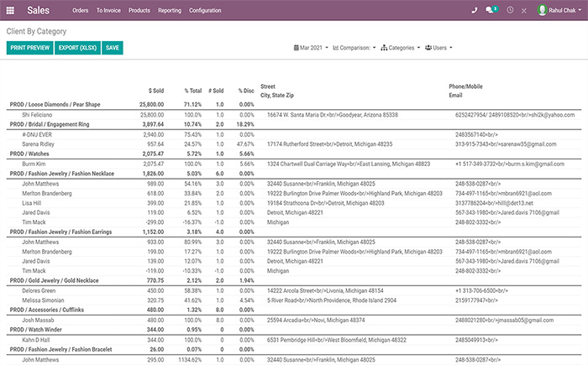Select PROD / Bridal / Engagement Ring category
This screenshot has width=588, height=365.
50,124
